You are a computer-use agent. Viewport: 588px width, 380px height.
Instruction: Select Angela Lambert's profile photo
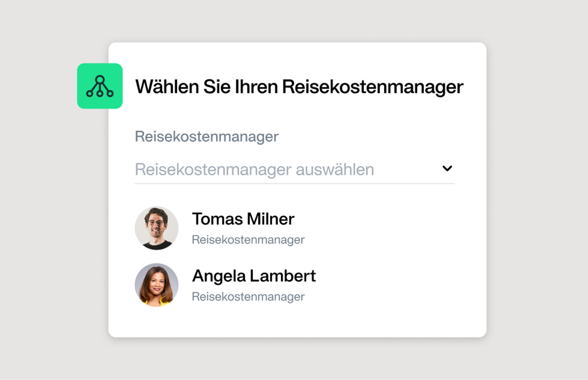coord(156,285)
